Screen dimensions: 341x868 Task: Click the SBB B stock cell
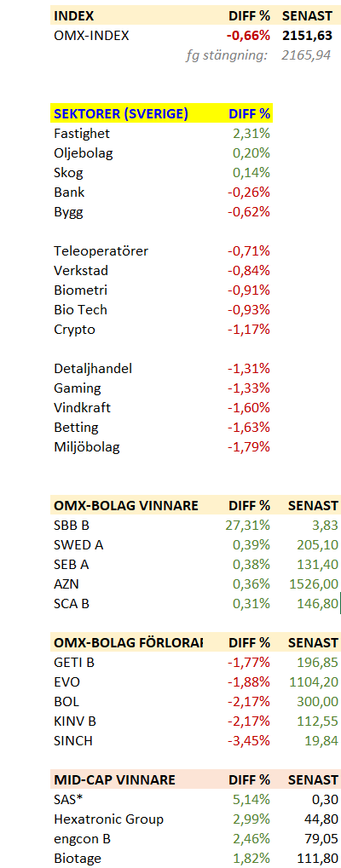point(73,526)
